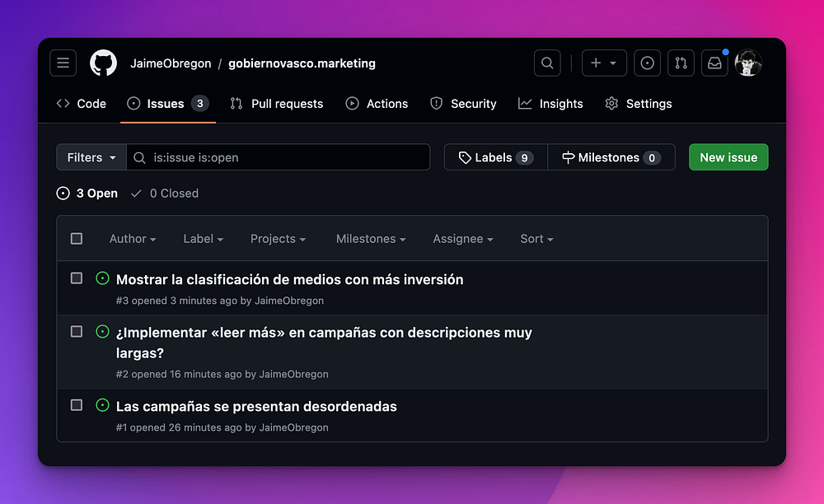This screenshot has height=504, width=824.
Task: Click author JaimeObregon on issue #2
Action: click(294, 375)
